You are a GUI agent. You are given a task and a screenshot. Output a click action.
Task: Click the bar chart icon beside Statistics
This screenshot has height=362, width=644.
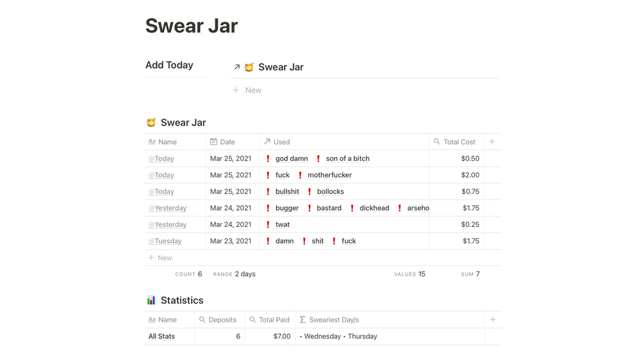click(x=151, y=300)
